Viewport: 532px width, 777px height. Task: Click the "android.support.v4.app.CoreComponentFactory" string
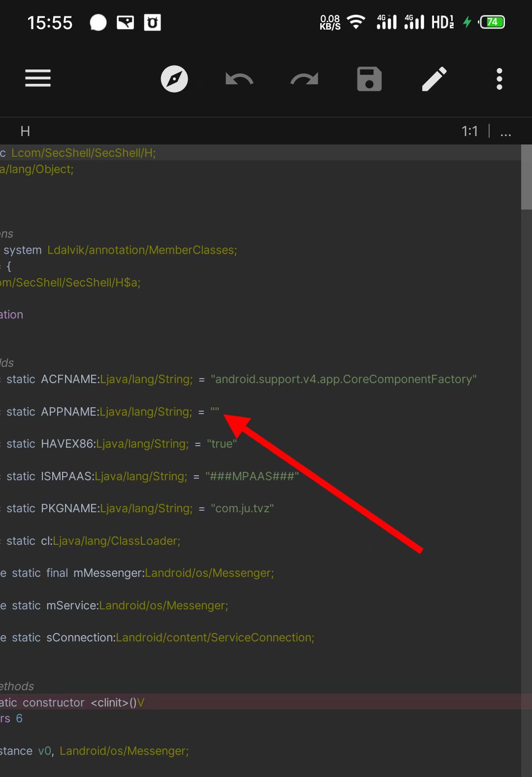pos(344,379)
